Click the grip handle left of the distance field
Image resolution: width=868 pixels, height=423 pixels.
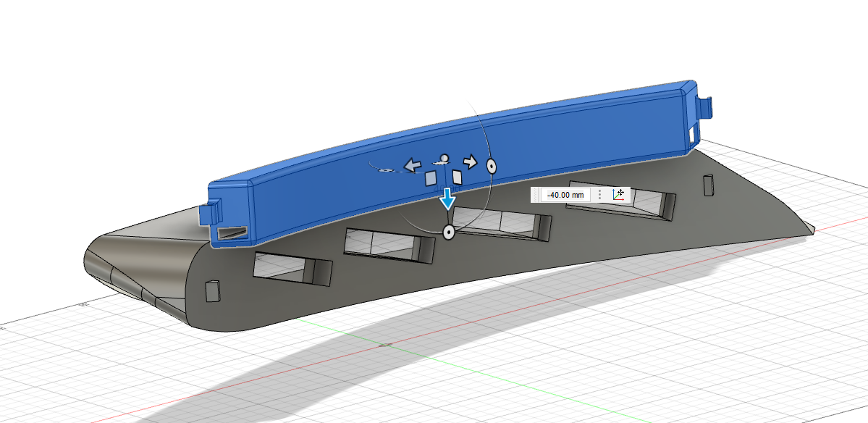[x=535, y=195]
